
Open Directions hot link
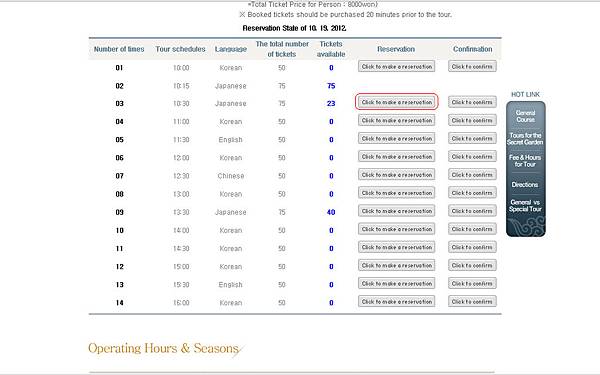pos(525,184)
